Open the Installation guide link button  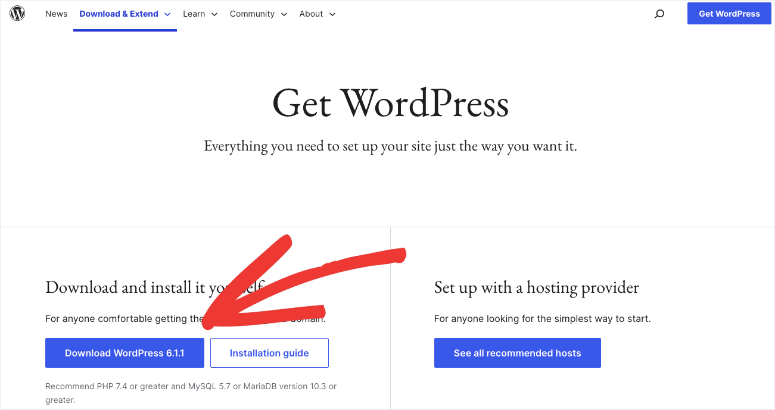coord(269,353)
